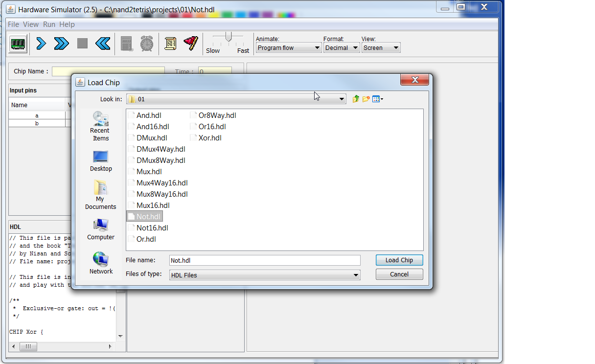Click the Stop square icon
595x364 pixels.
coord(82,44)
